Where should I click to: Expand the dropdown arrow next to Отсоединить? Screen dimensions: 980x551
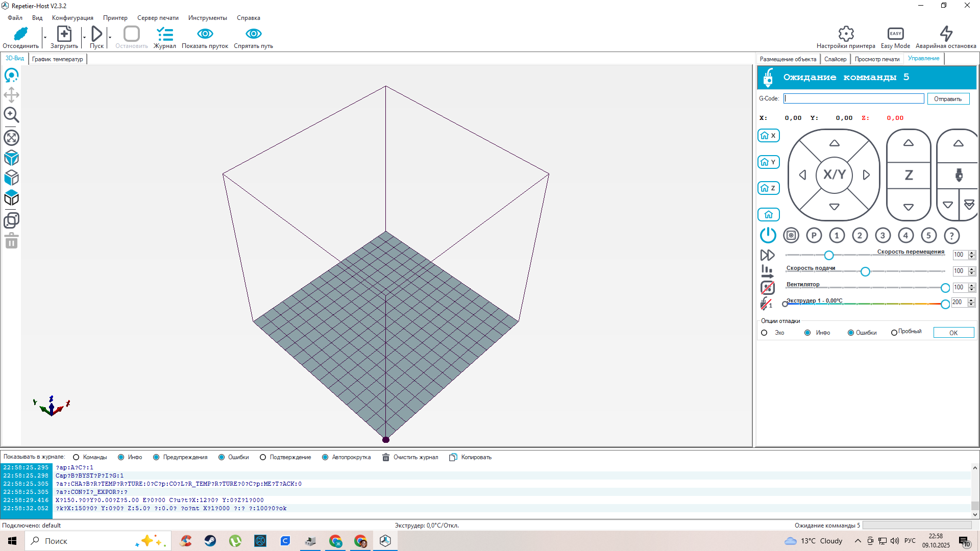[45, 37]
